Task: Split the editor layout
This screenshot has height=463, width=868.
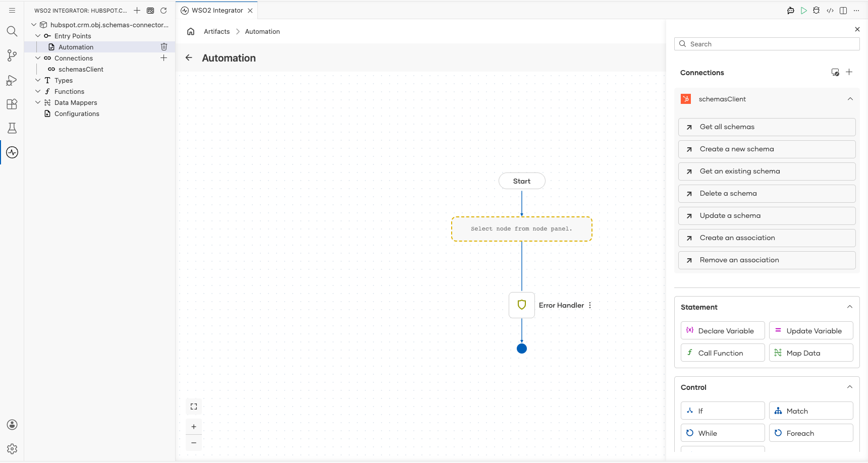Action: click(843, 11)
